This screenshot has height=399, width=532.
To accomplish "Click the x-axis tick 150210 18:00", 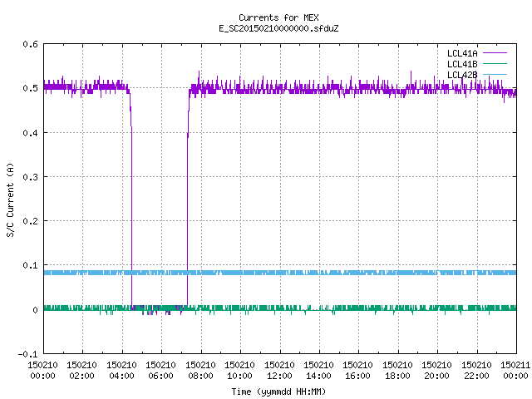I will (x=397, y=371).
